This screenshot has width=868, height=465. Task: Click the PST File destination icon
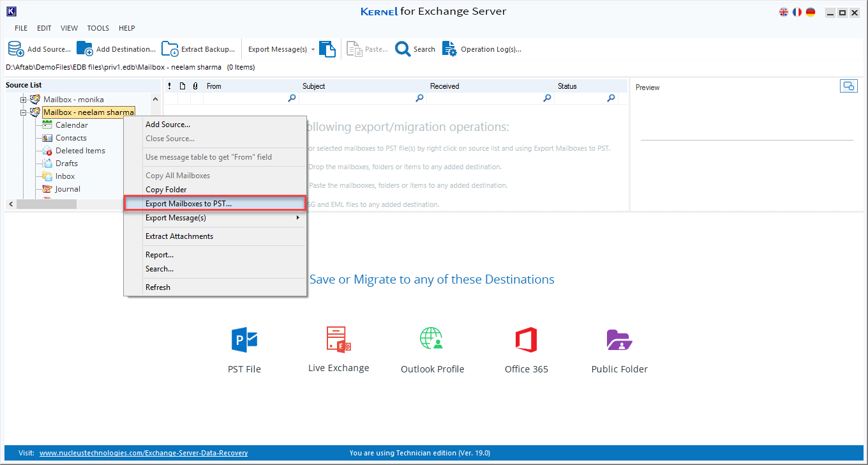tap(244, 339)
